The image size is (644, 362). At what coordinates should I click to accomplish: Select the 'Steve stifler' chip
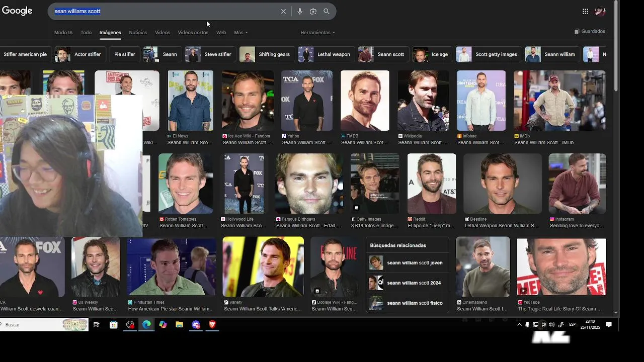click(210, 54)
